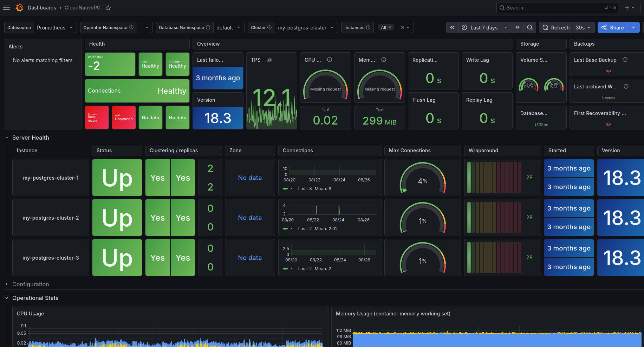Open the default namespace dropdown
644x347 pixels.
229,27
